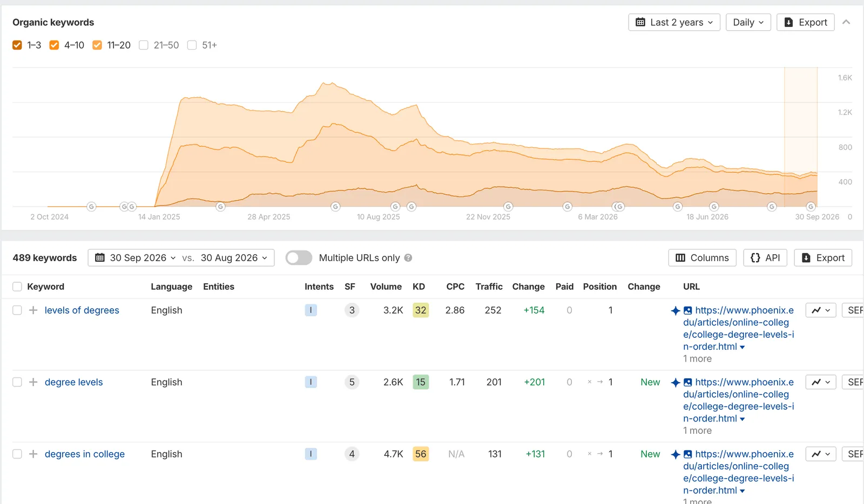Select the 'degree levels' row checkbox

17,382
